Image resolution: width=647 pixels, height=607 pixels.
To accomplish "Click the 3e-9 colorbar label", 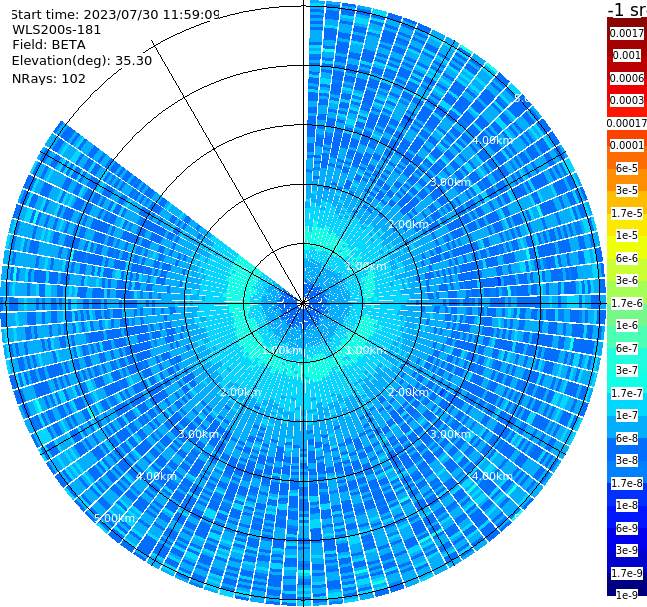I will pos(627,550).
